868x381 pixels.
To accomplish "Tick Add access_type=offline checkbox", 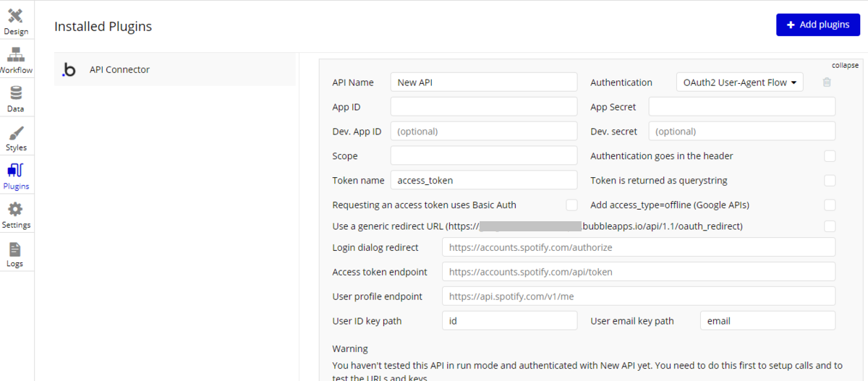I will pos(830,205).
